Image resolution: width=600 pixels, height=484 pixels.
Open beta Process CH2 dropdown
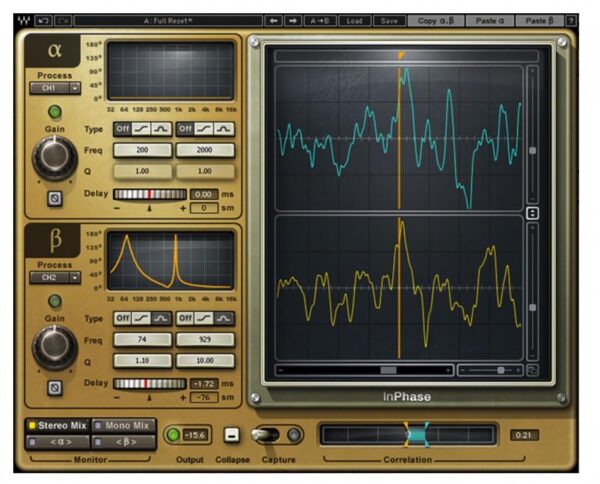pos(55,277)
